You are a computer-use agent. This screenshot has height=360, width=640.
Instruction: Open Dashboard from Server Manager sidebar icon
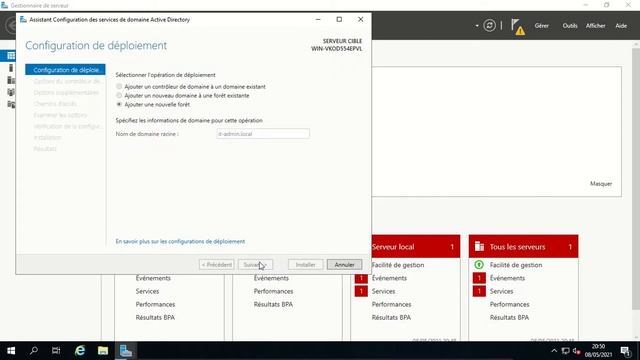(11, 56)
